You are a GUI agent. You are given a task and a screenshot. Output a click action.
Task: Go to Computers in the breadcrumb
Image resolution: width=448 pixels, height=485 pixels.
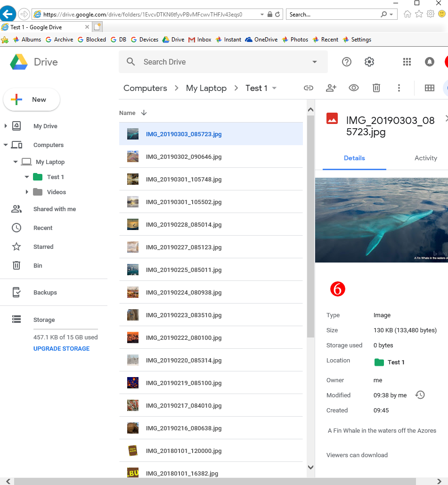tap(145, 88)
